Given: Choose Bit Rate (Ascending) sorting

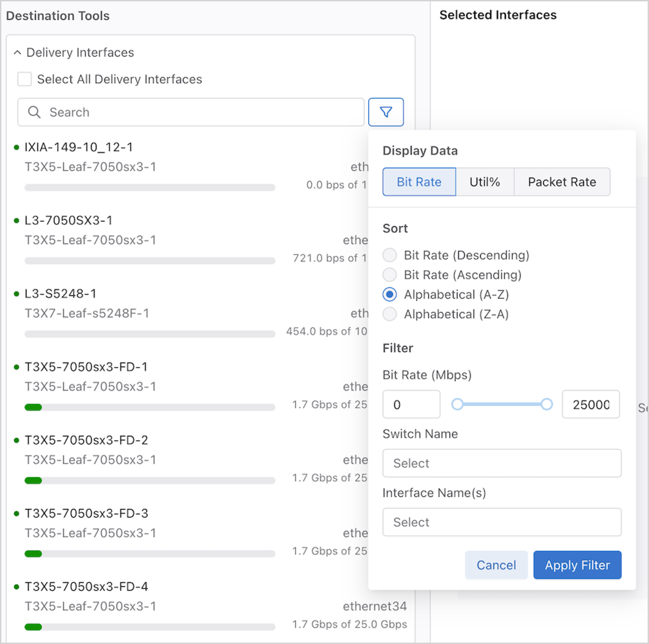Looking at the screenshot, I should coord(390,275).
